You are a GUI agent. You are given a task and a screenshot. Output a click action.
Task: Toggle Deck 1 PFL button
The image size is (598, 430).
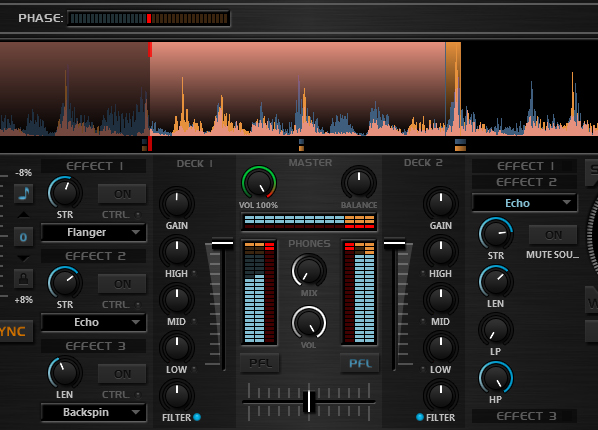pyautogui.click(x=260, y=363)
